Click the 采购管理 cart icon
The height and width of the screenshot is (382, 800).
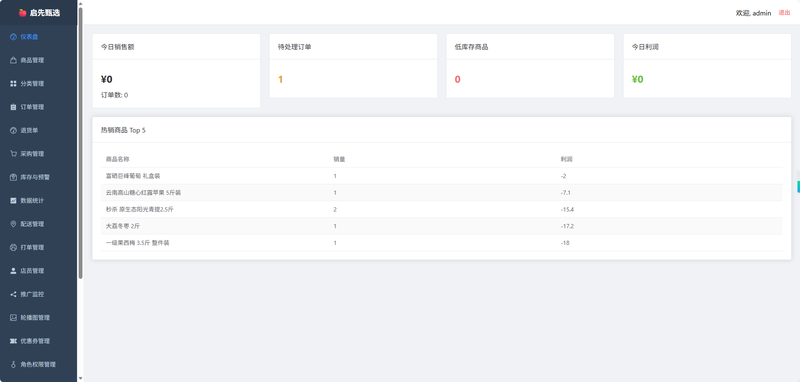click(13, 154)
